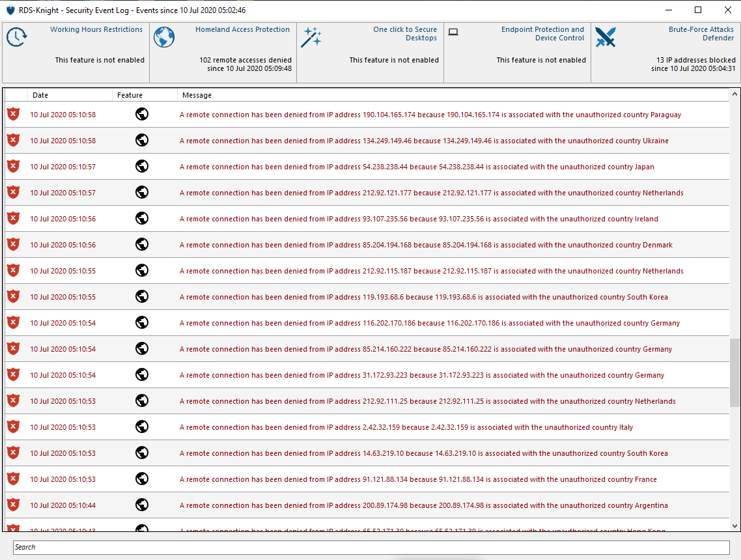Image resolution: width=741 pixels, height=560 pixels.
Task: Click the red shield icon on the Argentina row
Action: click(13, 504)
